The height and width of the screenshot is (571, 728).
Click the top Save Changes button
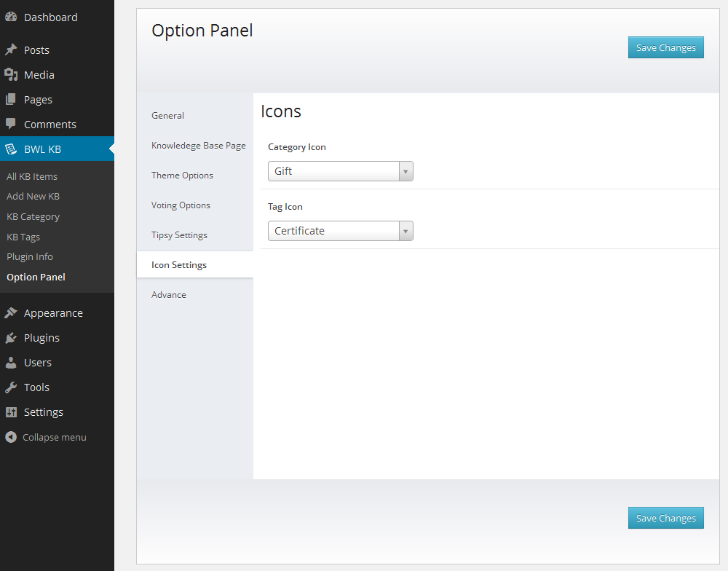click(x=665, y=47)
